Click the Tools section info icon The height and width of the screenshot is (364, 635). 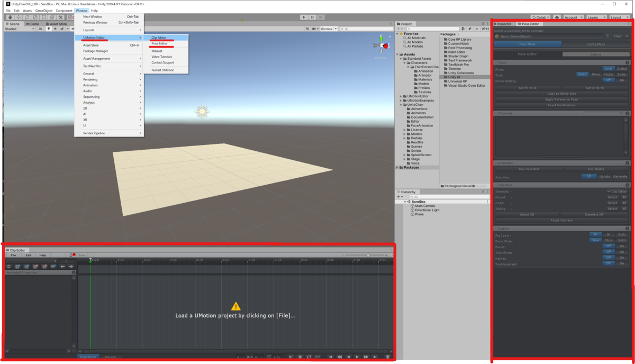point(628,62)
